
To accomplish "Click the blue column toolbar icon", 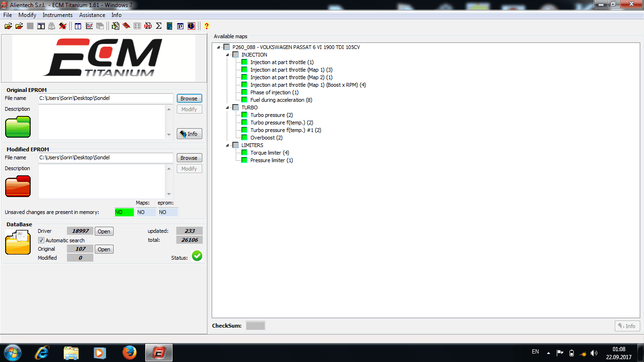I will click(x=170, y=26).
